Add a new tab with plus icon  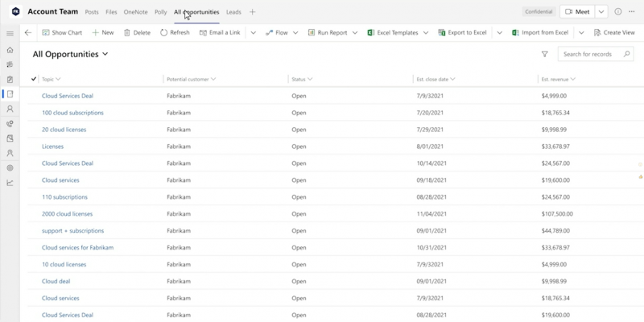[252, 12]
